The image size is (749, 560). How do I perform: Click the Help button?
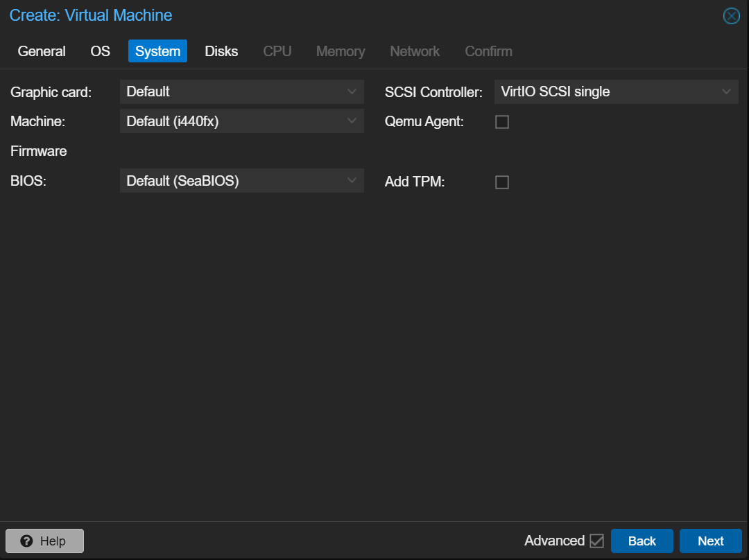(x=44, y=541)
